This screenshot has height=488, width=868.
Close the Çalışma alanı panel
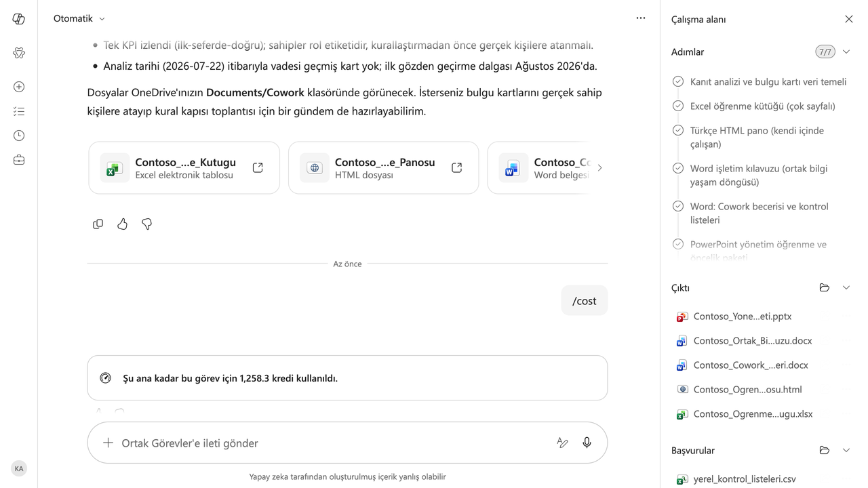(x=848, y=19)
